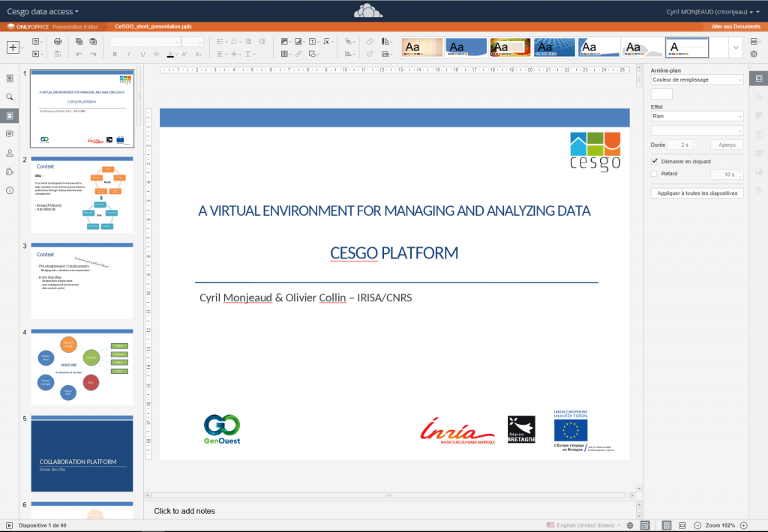
Task: Toggle the Démarrer en cliquant checkbox
Action: (654, 161)
